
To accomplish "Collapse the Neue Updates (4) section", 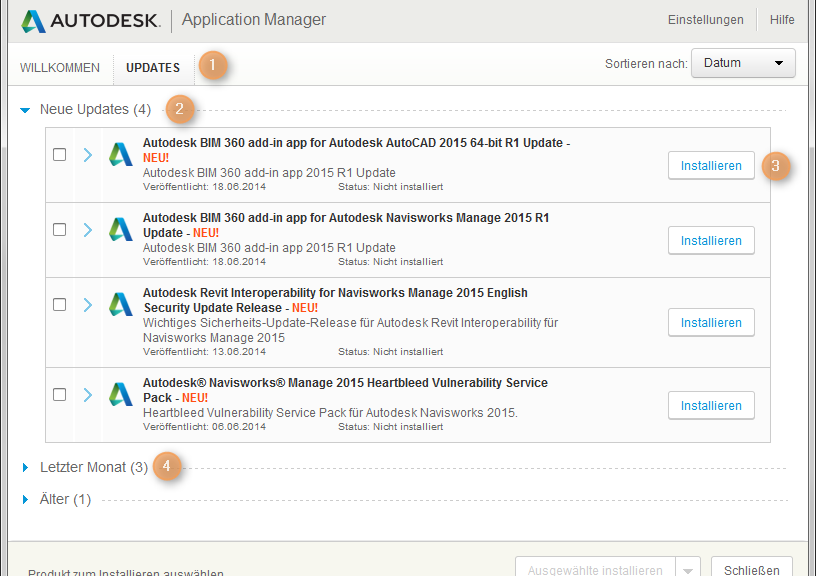I will click(x=25, y=110).
